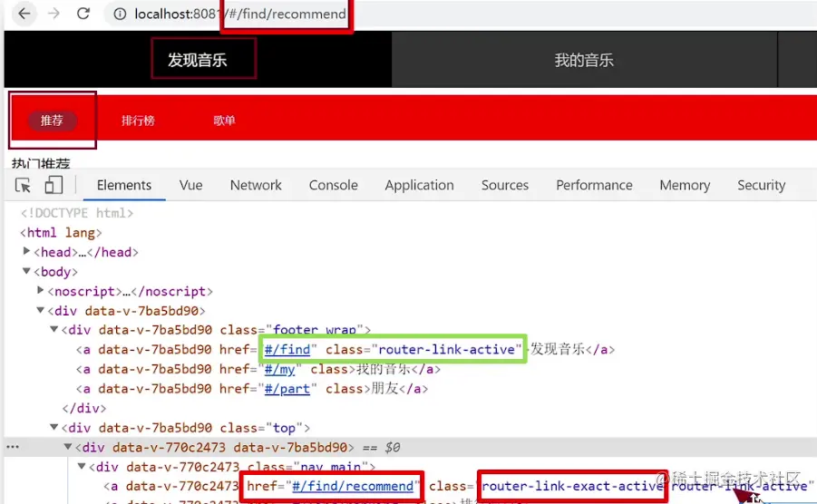This screenshot has width=817, height=504.
Task: Select the 歌单 sub-navigation link
Action: (224, 121)
